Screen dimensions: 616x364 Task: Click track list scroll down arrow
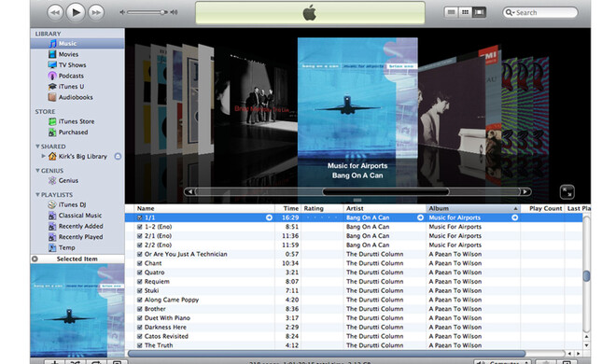click(x=586, y=345)
